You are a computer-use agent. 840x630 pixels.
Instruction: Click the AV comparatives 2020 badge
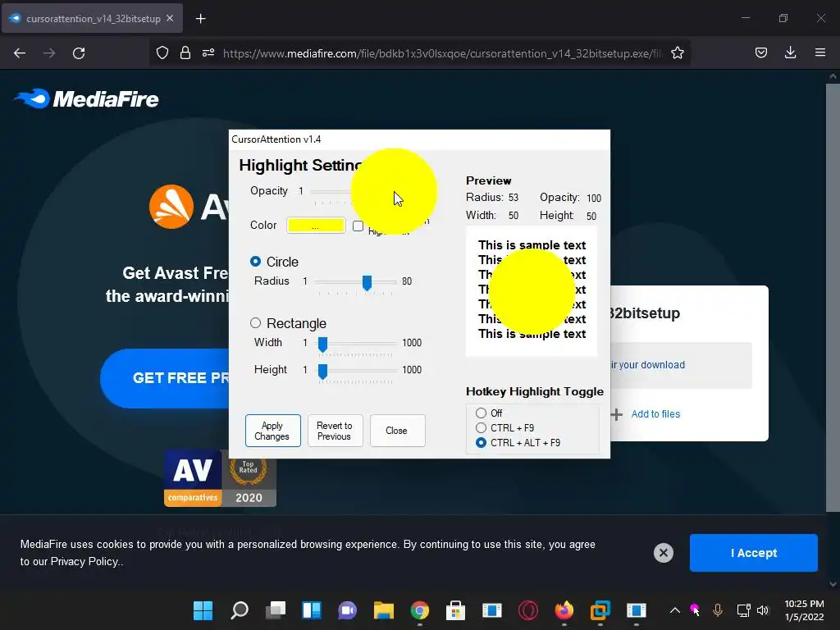(x=220, y=478)
